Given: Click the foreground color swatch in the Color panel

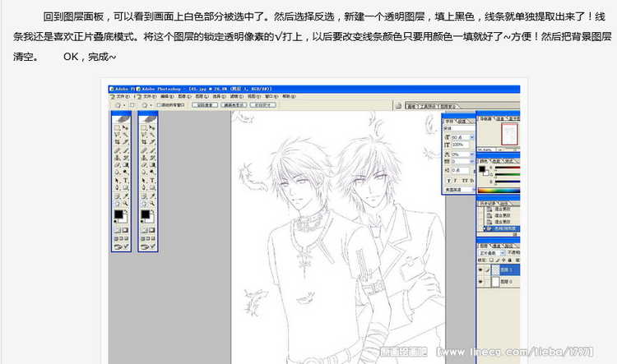Looking at the screenshot, I should click(x=481, y=169).
